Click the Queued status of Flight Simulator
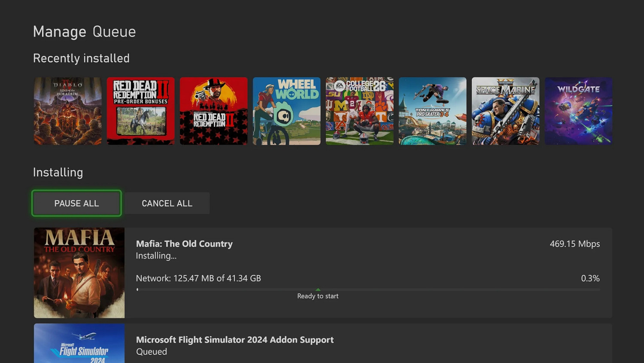The image size is (644, 363). pos(152,351)
